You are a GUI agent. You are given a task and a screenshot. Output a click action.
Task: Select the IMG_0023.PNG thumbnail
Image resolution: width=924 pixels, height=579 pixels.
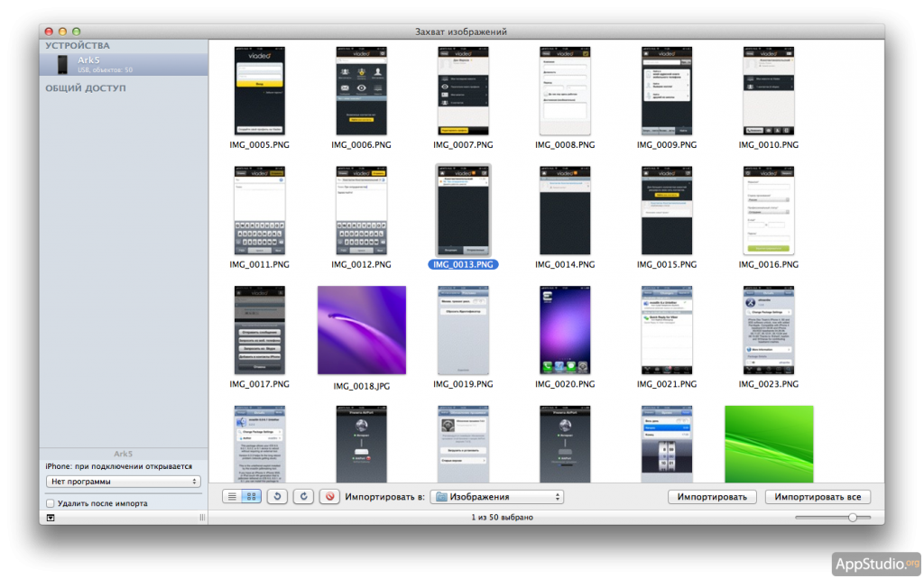(769, 330)
